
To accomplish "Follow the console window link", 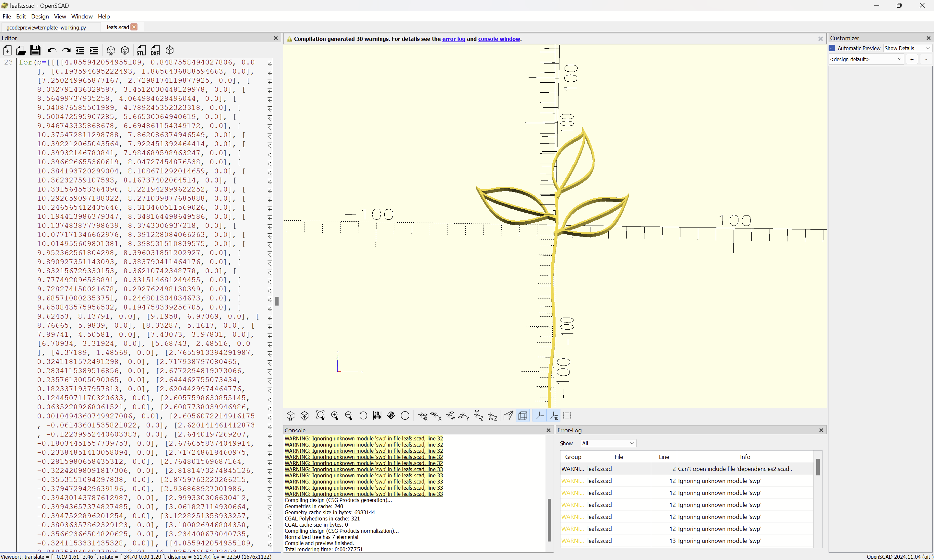I will (499, 39).
